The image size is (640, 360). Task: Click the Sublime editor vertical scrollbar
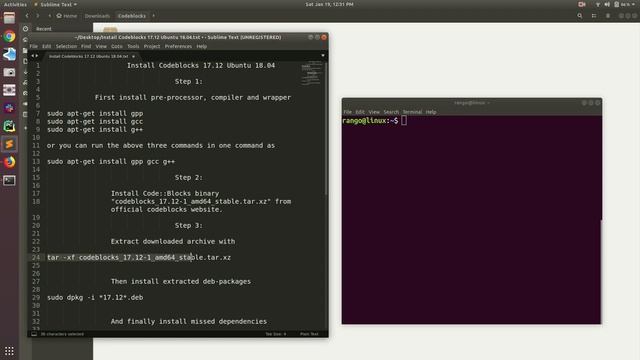coord(326,129)
